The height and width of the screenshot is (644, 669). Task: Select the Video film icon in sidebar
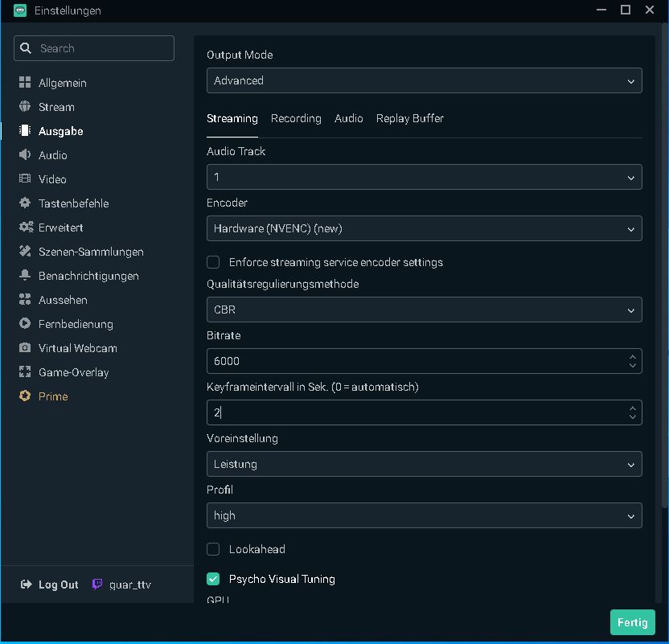tap(24, 179)
